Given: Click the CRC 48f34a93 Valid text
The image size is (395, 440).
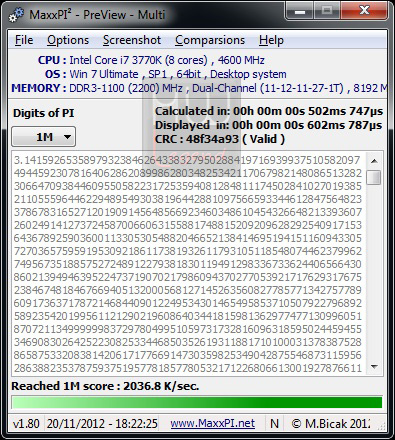Looking at the screenshot, I should [220, 139].
